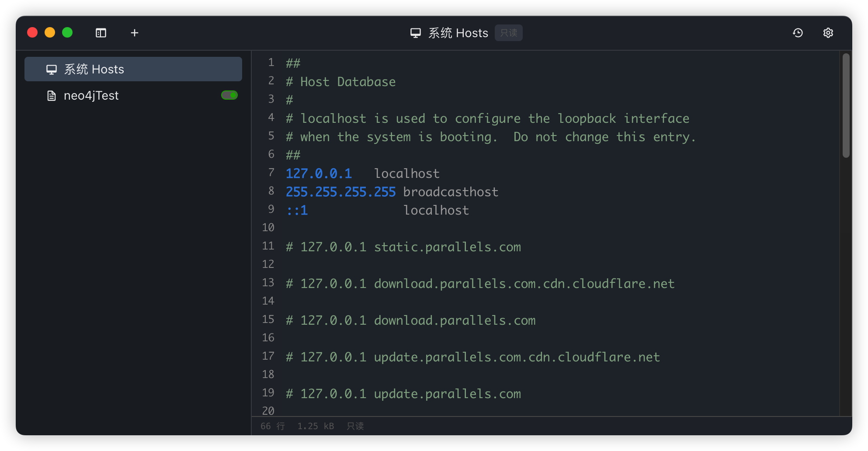The width and height of the screenshot is (868, 451).
Task: Click the vertical scrollbar thumb in editor
Action: pyautogui.click(x=846, y=105)
